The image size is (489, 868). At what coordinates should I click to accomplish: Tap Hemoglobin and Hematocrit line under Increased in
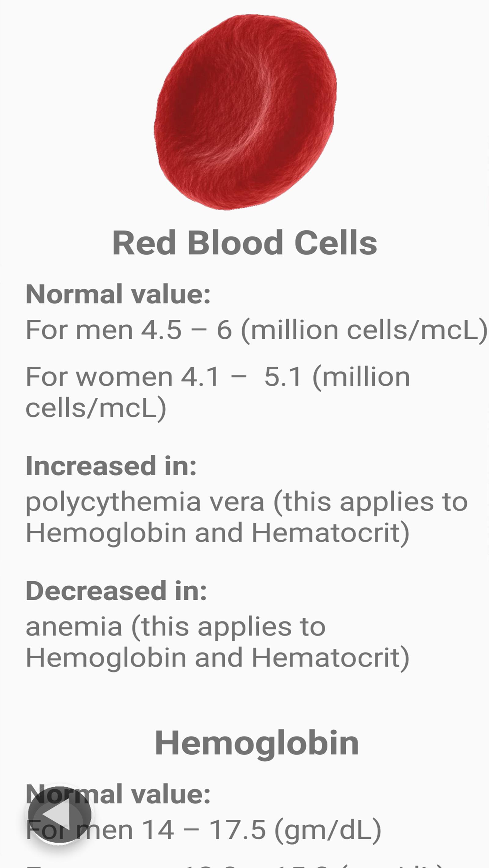click(218, 533)
